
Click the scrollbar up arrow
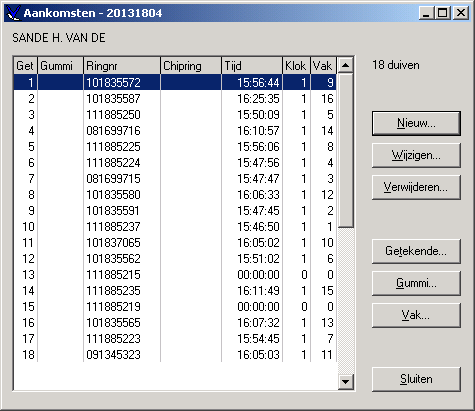point(345,65)
